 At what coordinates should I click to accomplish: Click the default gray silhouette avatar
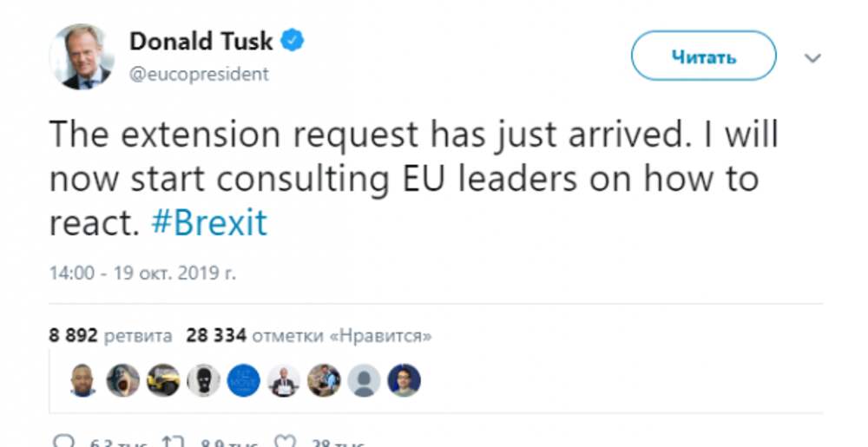(364, 380)
